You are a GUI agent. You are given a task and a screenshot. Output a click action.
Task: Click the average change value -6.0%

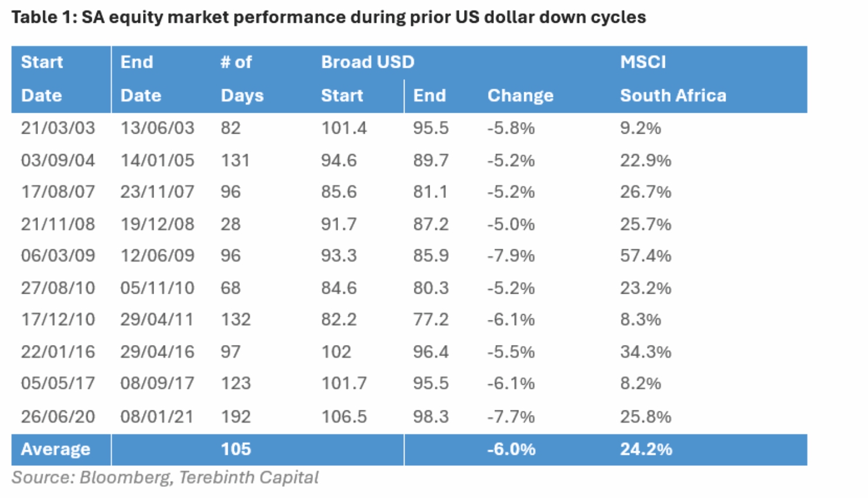(511, 449)
